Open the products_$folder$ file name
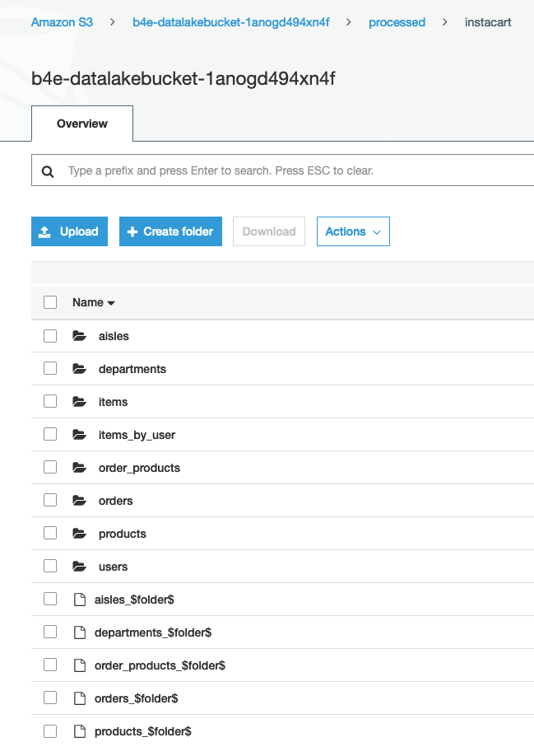This screenshot has width=534, height=756. pos(143,731)
